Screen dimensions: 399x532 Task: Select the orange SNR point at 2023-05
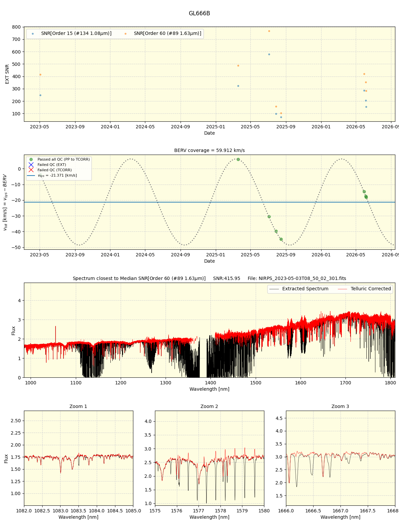[x=40, y=74]
